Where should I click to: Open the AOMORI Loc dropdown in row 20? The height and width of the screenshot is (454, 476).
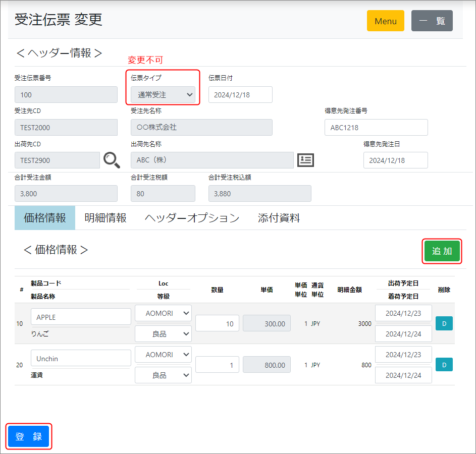click(x=163, y=355)
